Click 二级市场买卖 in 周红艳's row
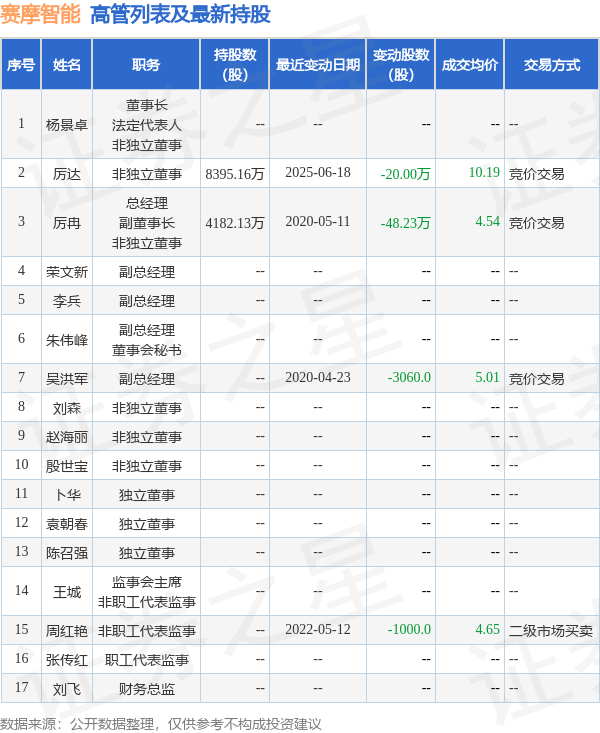The width and height of the screenshot is (600, 733). pyautogui.click(x=550, y=631)
